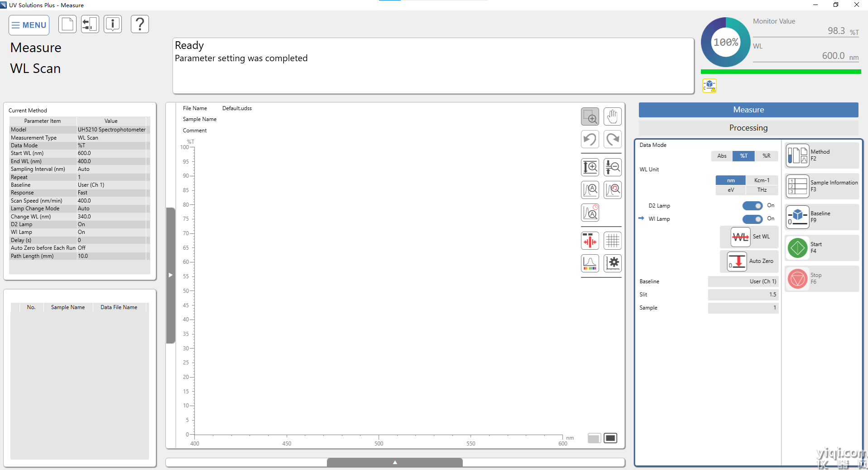Click the Set WL icon

(740, 237)
